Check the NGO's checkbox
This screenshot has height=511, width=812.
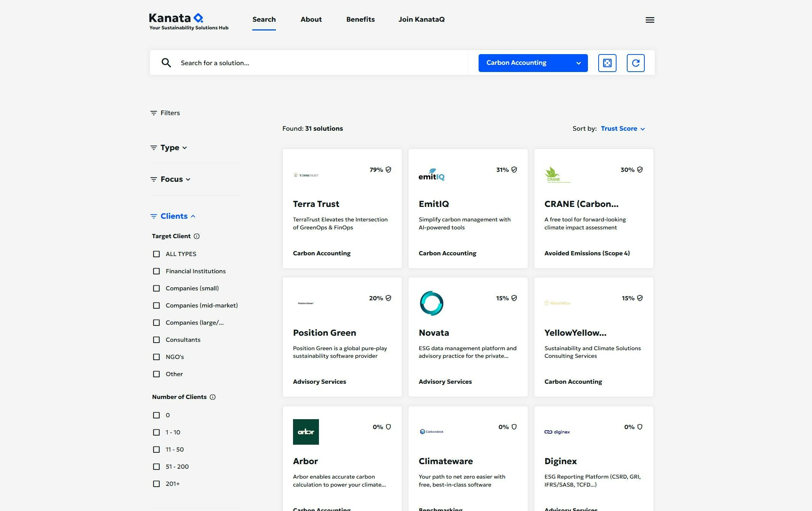pyautogui.click(x=156, y=357)
